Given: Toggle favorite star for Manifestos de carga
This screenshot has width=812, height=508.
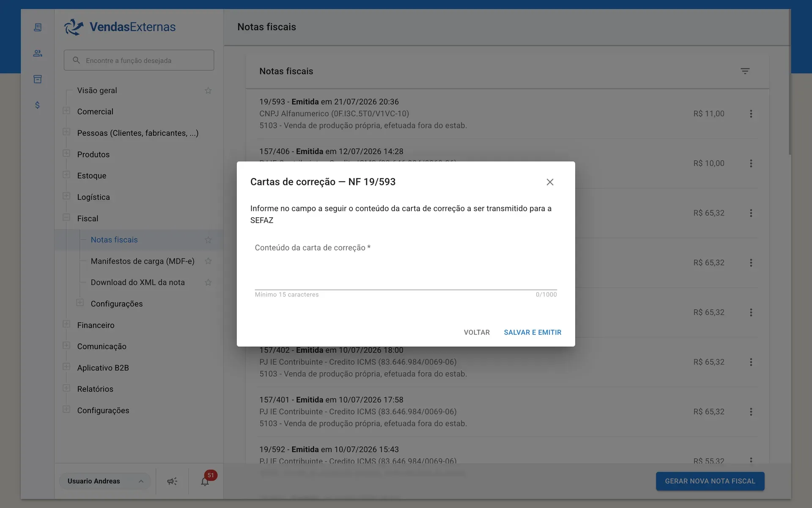Looking at the screenshot, I should (x=208, y=261).
